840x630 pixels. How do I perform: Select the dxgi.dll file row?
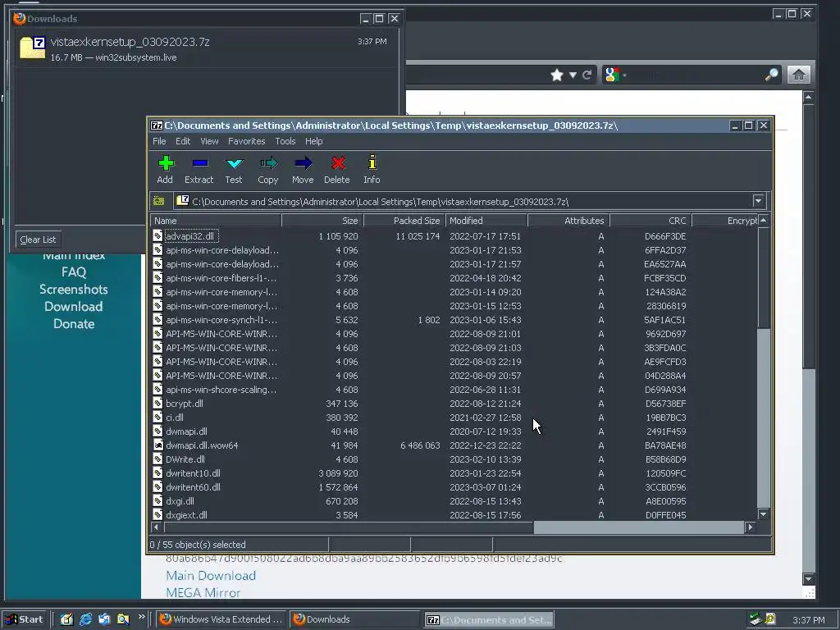click(x=454, y=501)
